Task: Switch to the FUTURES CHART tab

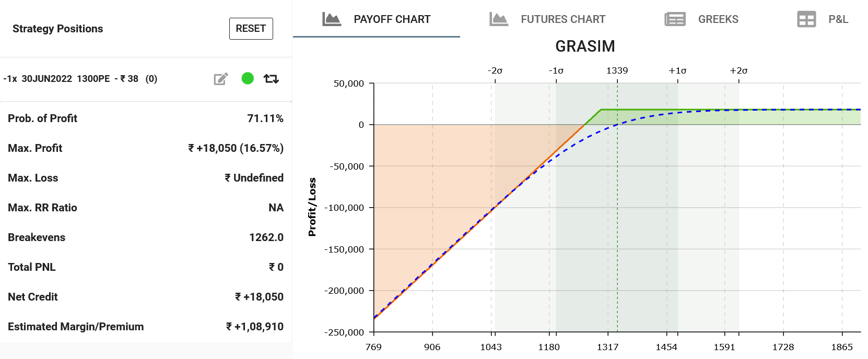Action: click(x=562, y=19)
